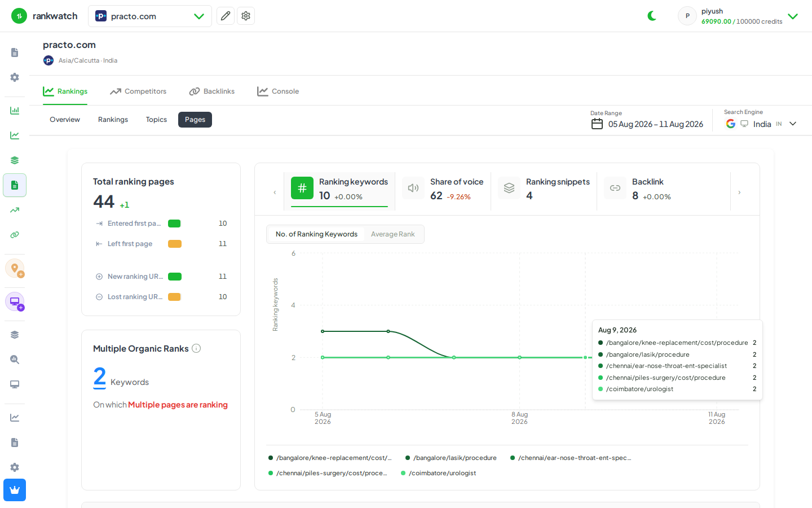Click the blue crown upgrade button
The width and height of the screenshot is (812, 508).
coord(15,490)
